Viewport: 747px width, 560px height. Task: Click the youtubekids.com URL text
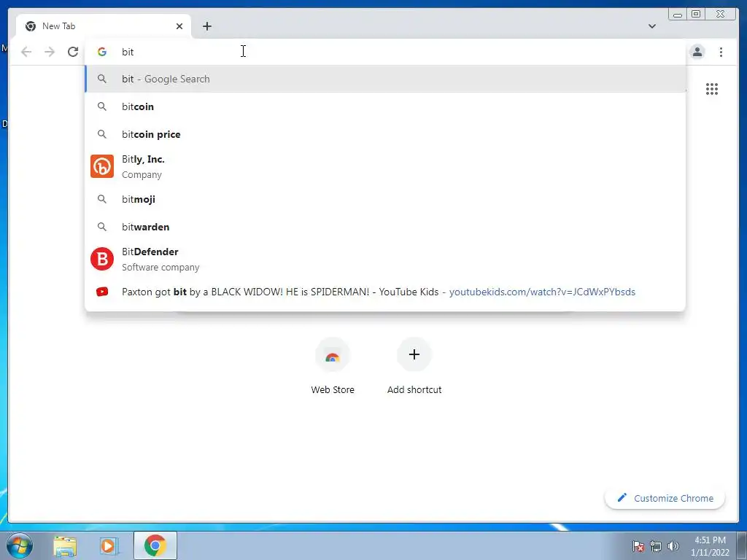pyautogui.click(x=542, y=292)
